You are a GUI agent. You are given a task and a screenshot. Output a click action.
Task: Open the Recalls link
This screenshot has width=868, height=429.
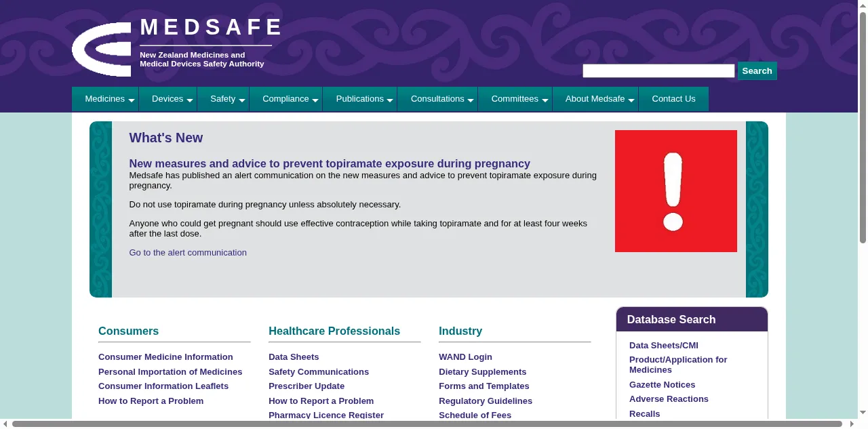click(x=644, y=413)
